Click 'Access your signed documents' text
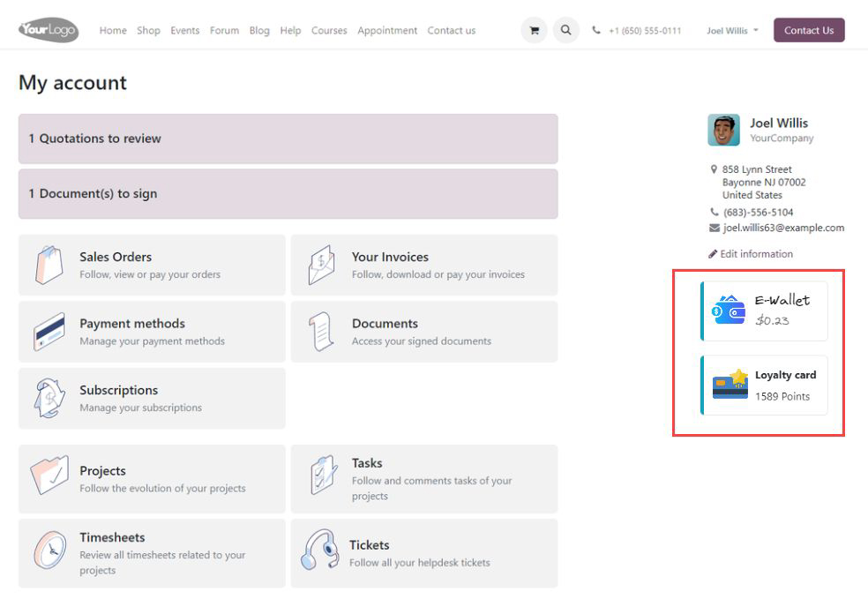Image resolution: width=868 pixels, height=599 pixels. pyautogui.click(x=422, y=341)
